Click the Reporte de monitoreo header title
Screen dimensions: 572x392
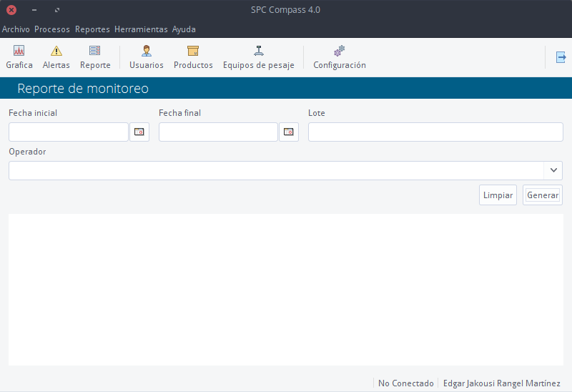pos(83,88)
